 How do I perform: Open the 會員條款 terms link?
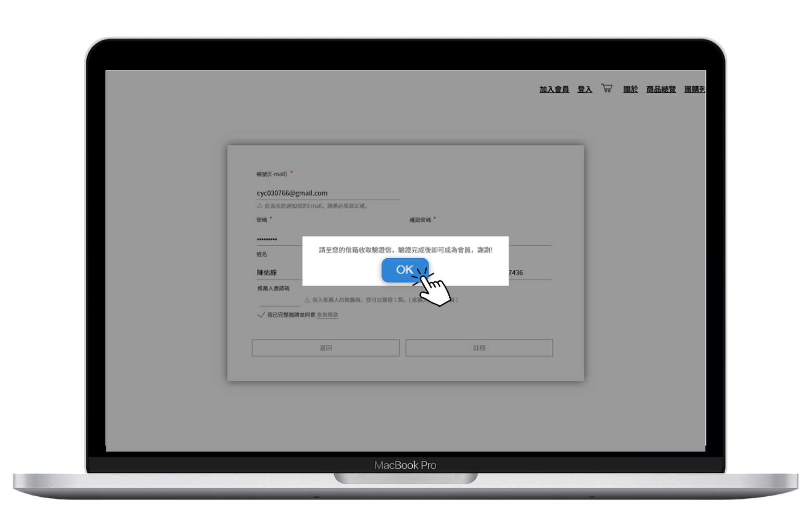[x=328, y=315]
